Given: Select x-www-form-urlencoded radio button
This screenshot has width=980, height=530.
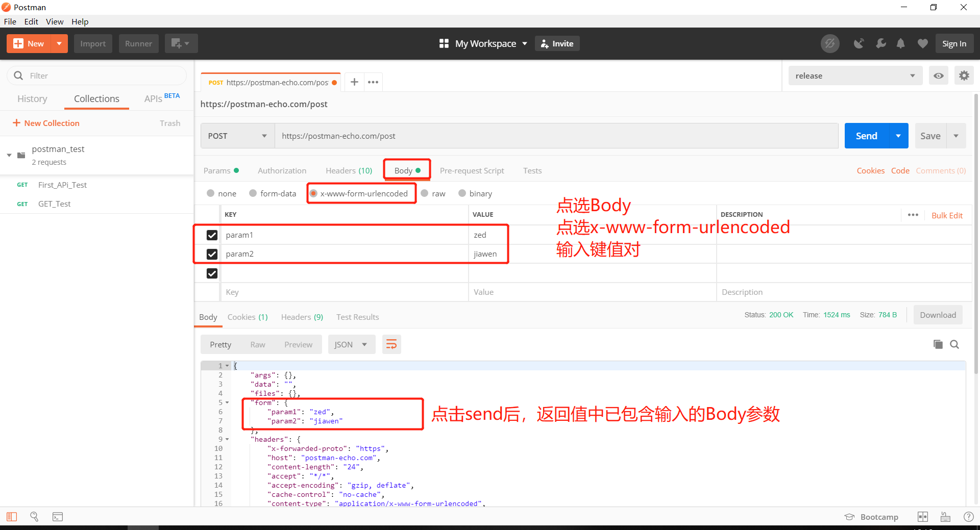Looking at the screenshot, I should tap(313, 193).
